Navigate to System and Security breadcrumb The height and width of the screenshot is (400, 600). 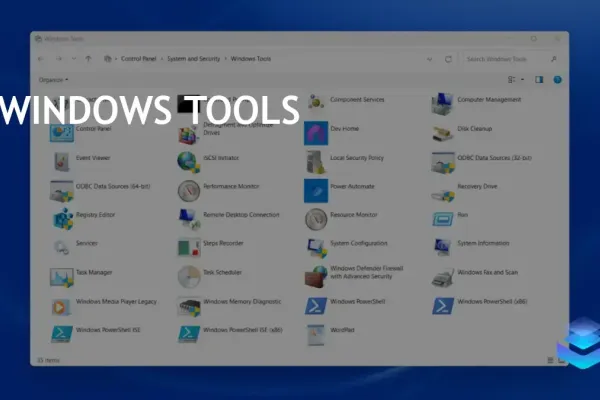tap(194, 59)
